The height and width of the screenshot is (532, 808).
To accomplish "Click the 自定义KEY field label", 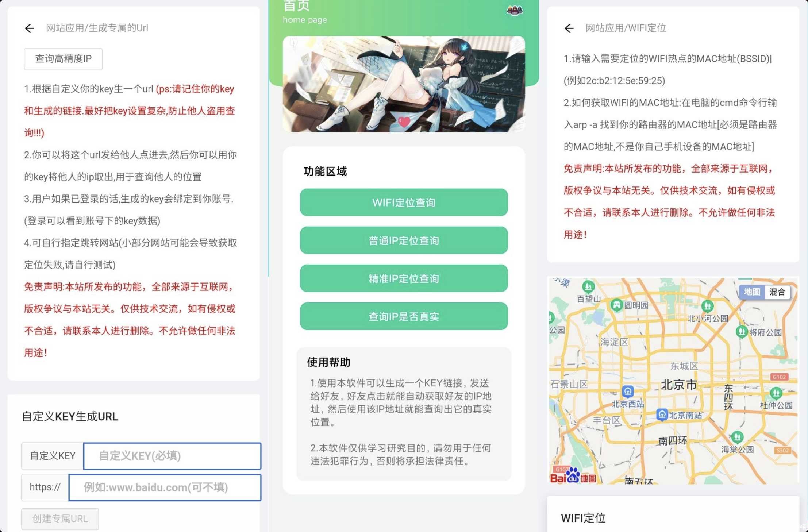I will pyautogui.click(x=53, y=456).
